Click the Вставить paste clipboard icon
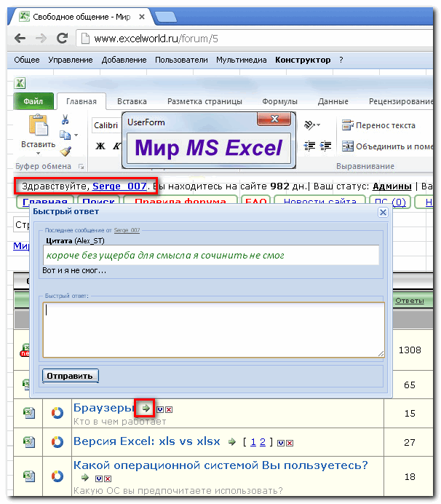The image size is (441, 504). coord(39,125)
